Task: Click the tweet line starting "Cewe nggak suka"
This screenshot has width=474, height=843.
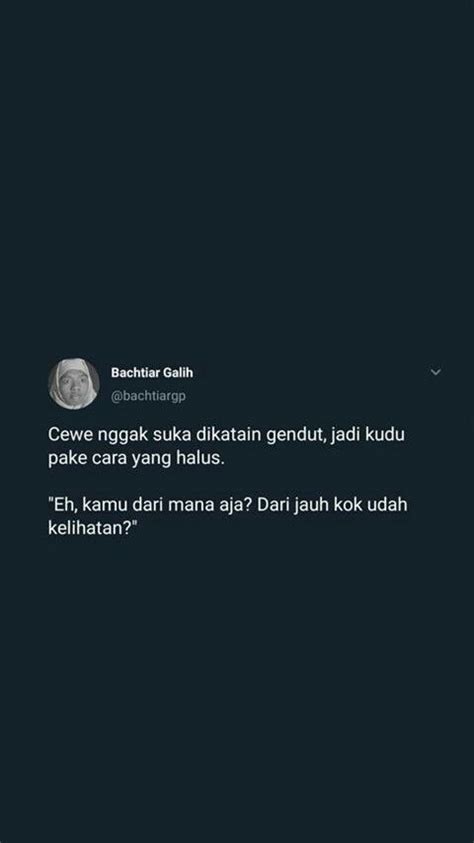Action: 226,435
